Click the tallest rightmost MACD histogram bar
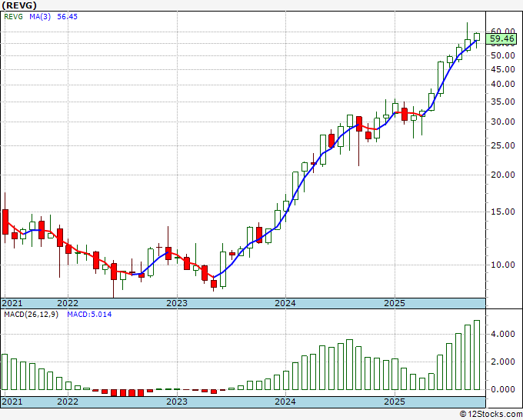Image resolution: width=523 pixels, height=420 pixels. [476, 355]
